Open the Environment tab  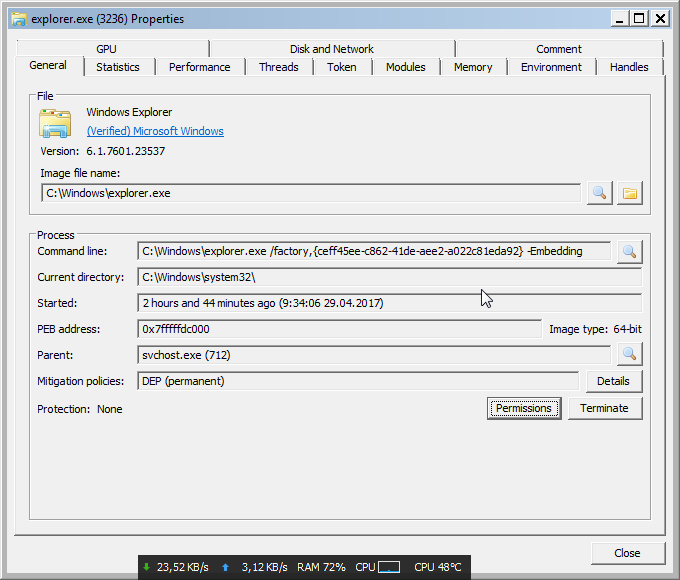(551, 67)
